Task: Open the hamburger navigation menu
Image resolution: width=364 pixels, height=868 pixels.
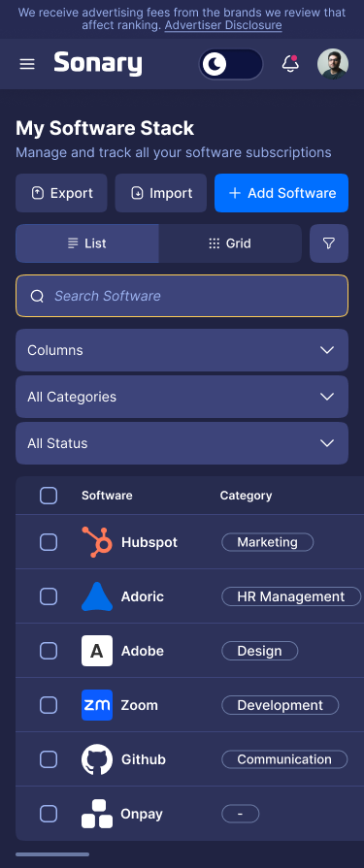Action: pos(26,64)
